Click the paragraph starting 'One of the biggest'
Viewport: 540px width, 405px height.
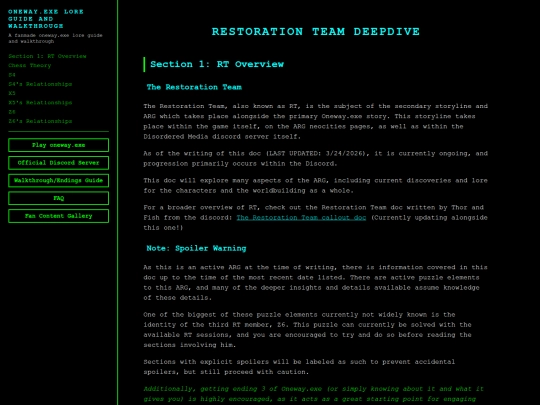307,330
